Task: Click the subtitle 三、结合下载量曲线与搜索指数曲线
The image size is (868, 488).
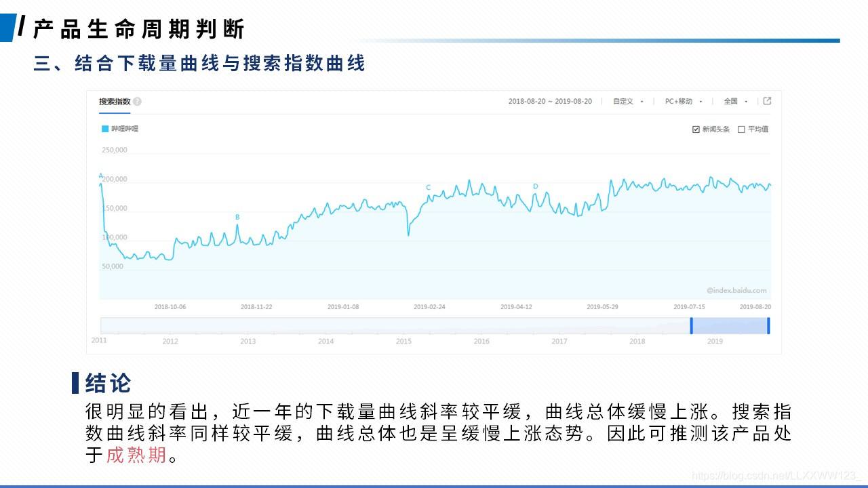Action: 199,64
